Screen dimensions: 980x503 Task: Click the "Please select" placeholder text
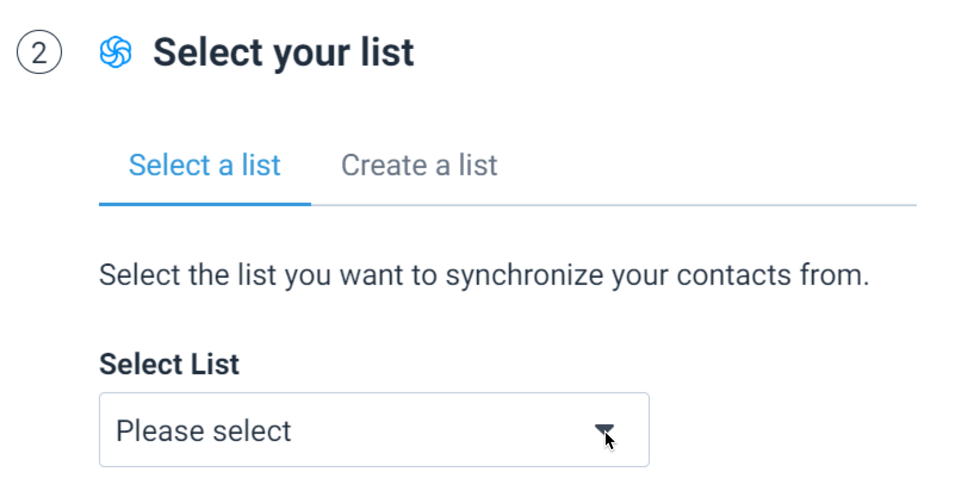coord(203,431)
